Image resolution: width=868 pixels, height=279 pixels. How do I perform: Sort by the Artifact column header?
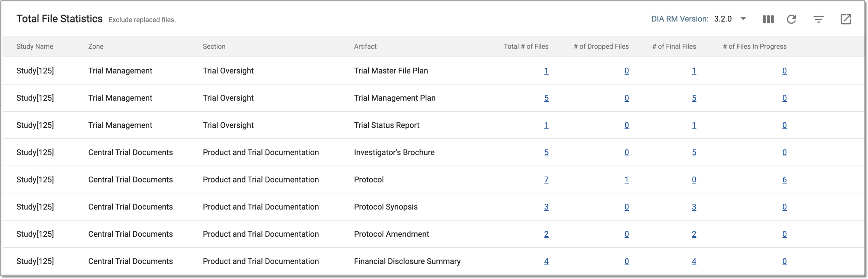point(365,46)
